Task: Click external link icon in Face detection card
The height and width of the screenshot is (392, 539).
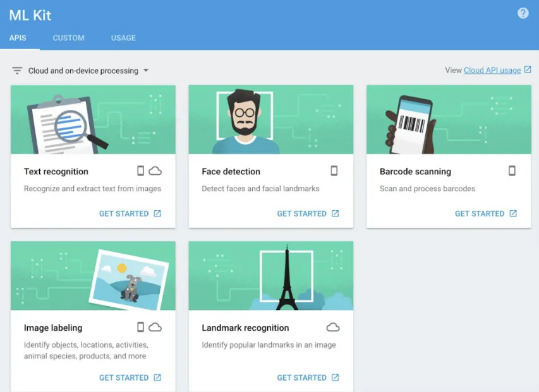Action: [x=335, y=213]
